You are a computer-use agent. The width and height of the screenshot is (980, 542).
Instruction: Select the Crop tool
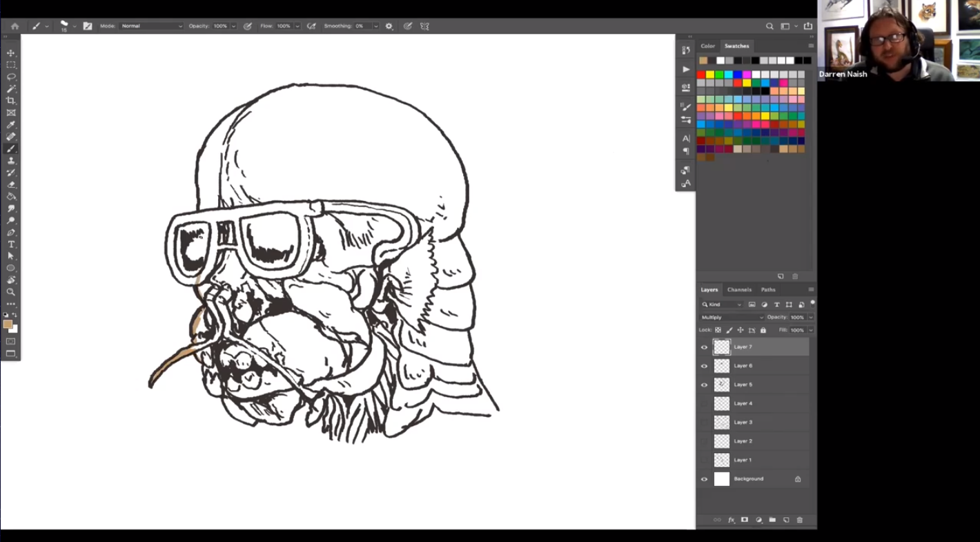click(11, 101)
